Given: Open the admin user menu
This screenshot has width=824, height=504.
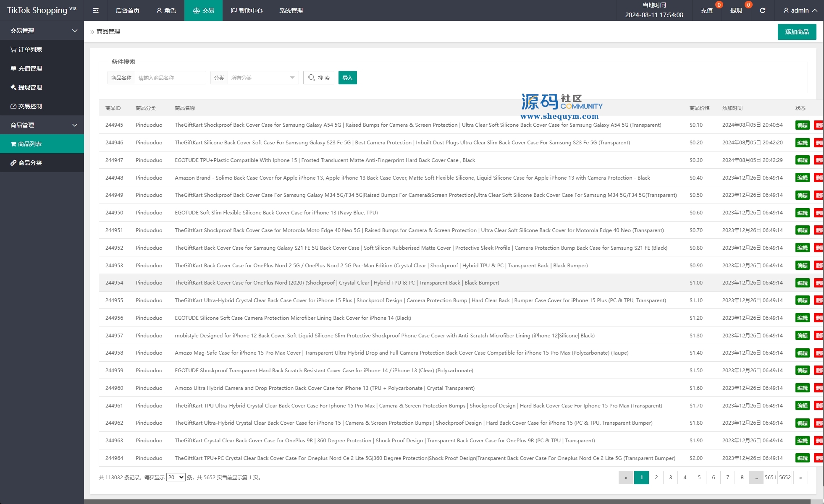Looking at the screenshot, I should [800, 10].
